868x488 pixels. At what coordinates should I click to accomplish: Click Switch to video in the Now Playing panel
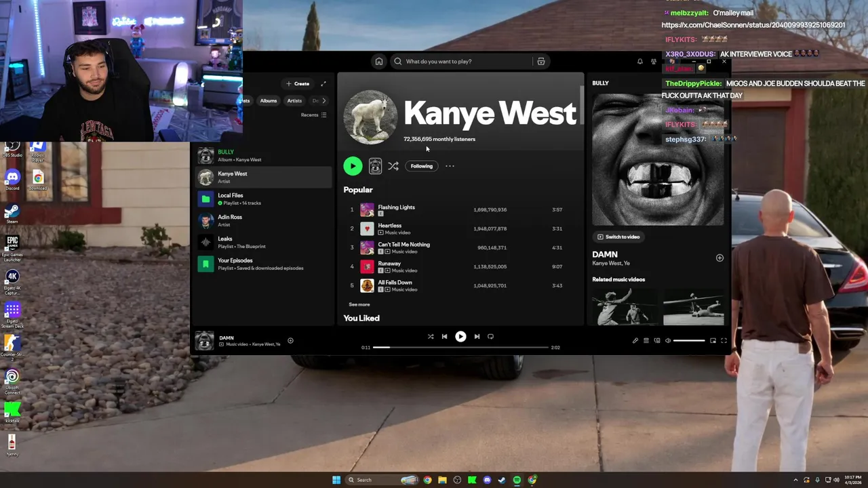tap(618, 237)
